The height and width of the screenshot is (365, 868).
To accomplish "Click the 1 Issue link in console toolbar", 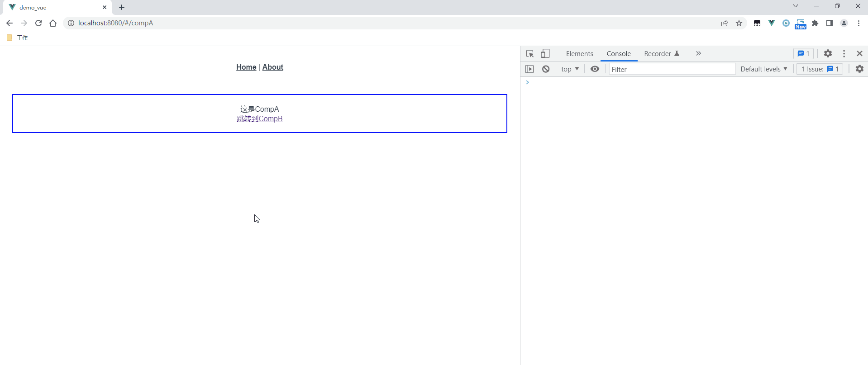I will click(x=820, y=69).
